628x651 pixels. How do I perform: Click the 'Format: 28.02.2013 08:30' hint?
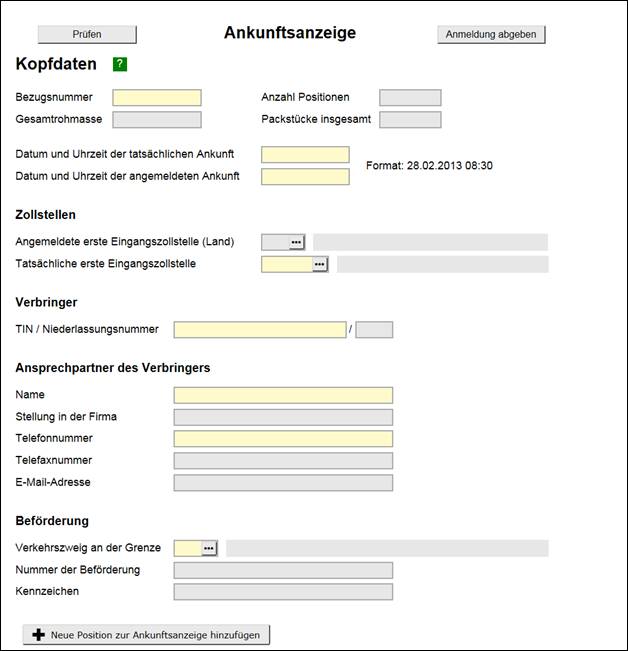click(429, 166)
